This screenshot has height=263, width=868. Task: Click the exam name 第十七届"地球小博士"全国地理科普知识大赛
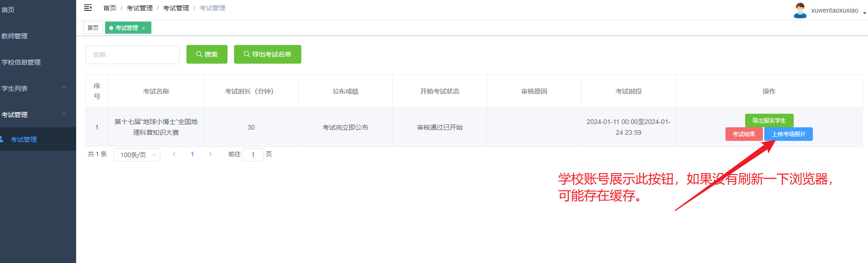point(156,127)
